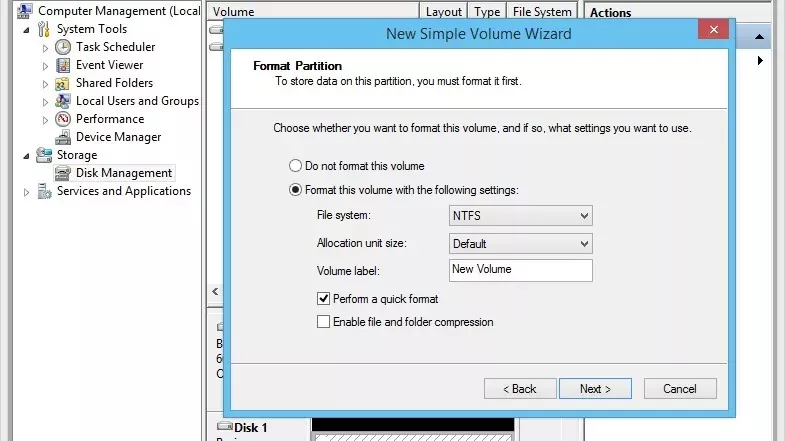Select Performance in the tree
The width and height of the screenshot is (785, 441).
(x=110, y=119)
